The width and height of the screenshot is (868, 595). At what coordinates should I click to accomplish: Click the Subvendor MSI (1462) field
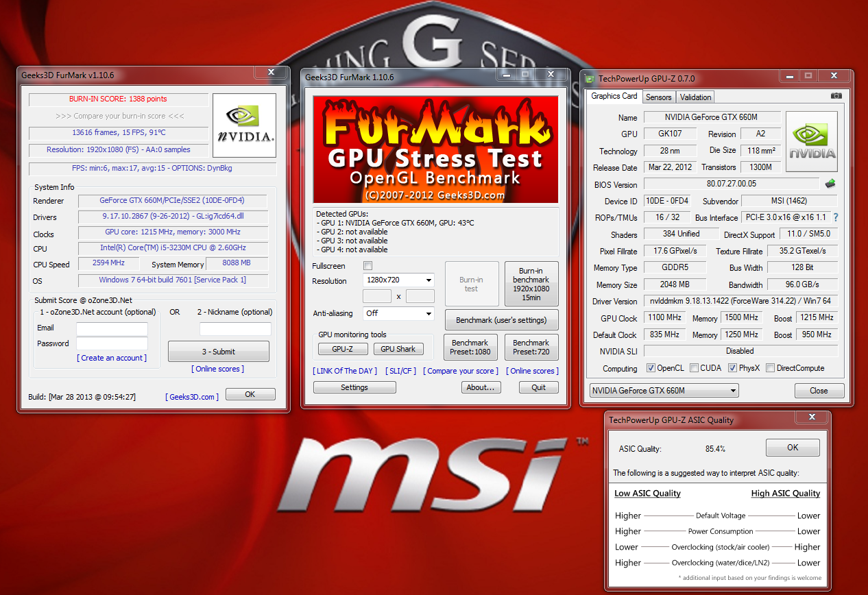click(x=789, y=201)
